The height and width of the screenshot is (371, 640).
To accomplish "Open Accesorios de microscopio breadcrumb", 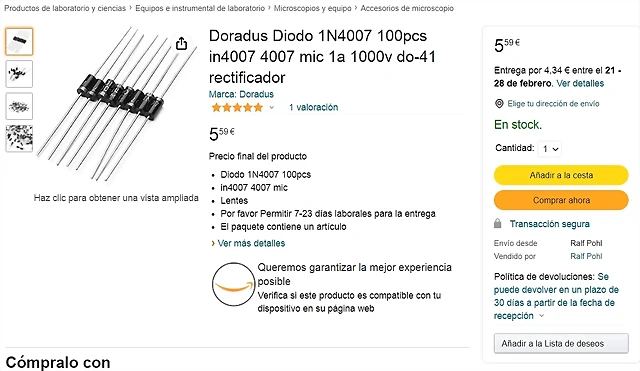I will pyautogui.click(x=407, y=8).
